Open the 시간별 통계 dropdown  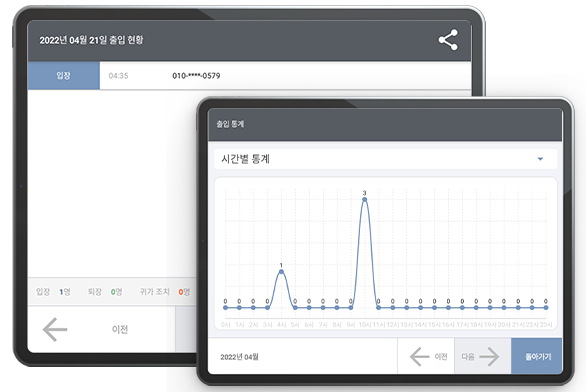point(385,159)
